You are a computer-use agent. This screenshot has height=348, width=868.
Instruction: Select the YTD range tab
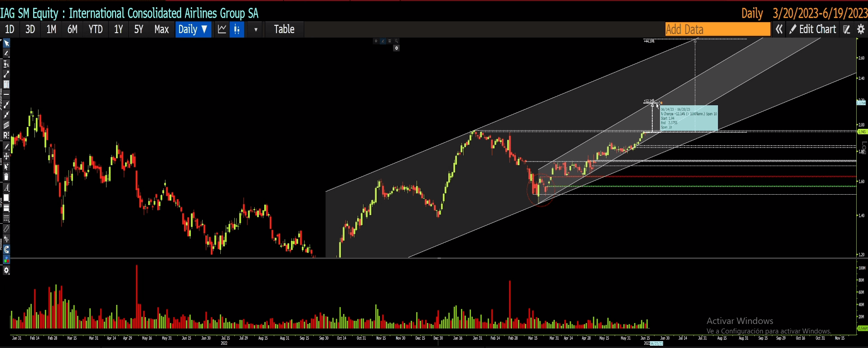[96, 29]
